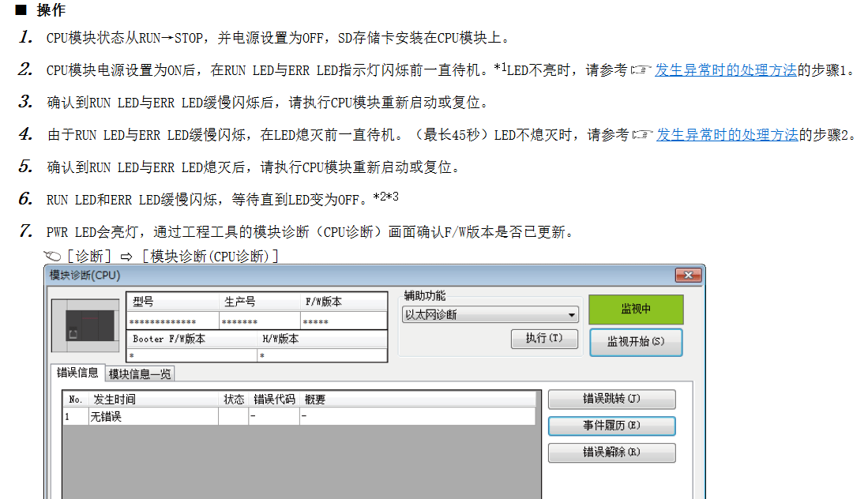Click the menu path icon before [诊断]
Image resolution: width=868 pixels, height=499 pixels.
tap(53, 256)
